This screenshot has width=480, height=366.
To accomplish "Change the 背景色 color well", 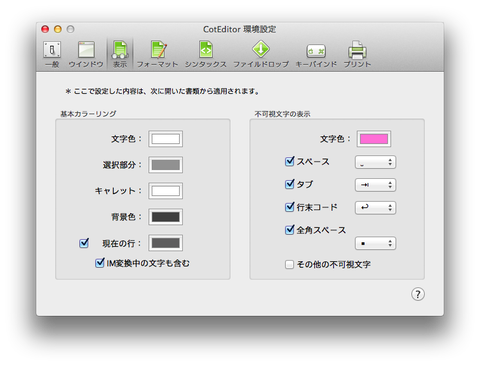I will (x=165, y=217).
